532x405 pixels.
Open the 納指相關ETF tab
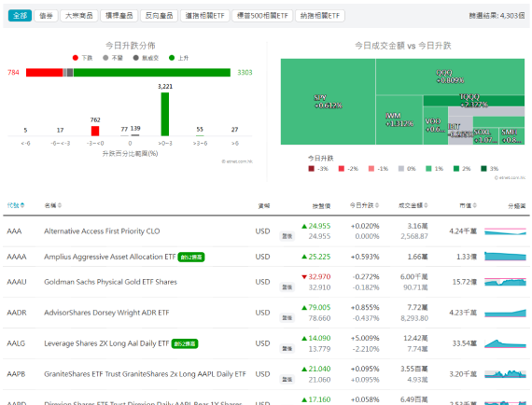coord(320,16)
